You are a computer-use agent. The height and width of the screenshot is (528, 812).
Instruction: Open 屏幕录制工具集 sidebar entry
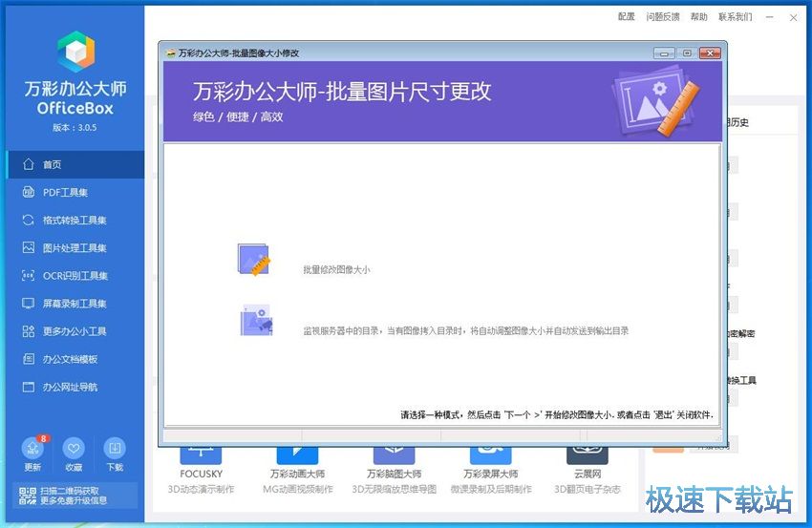click(75, 304)
